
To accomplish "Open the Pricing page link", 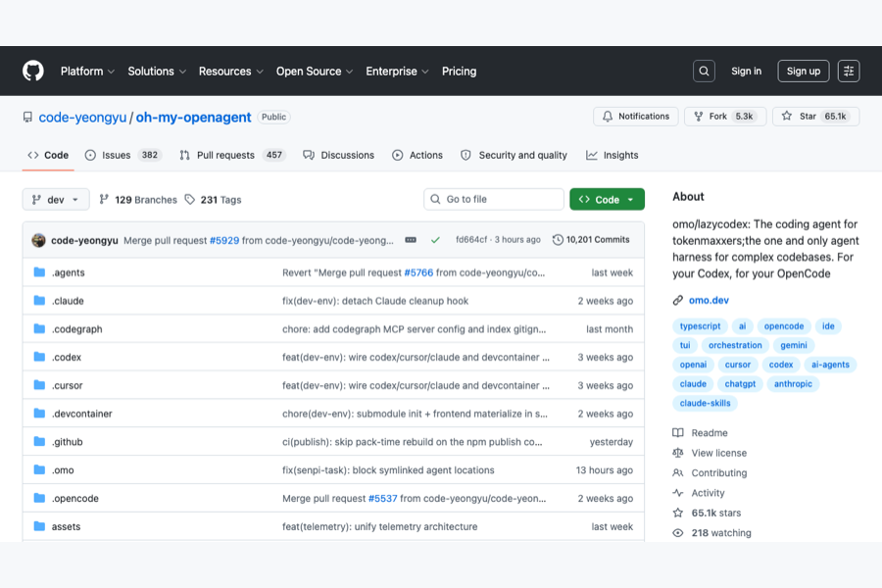I will point(459,72).
